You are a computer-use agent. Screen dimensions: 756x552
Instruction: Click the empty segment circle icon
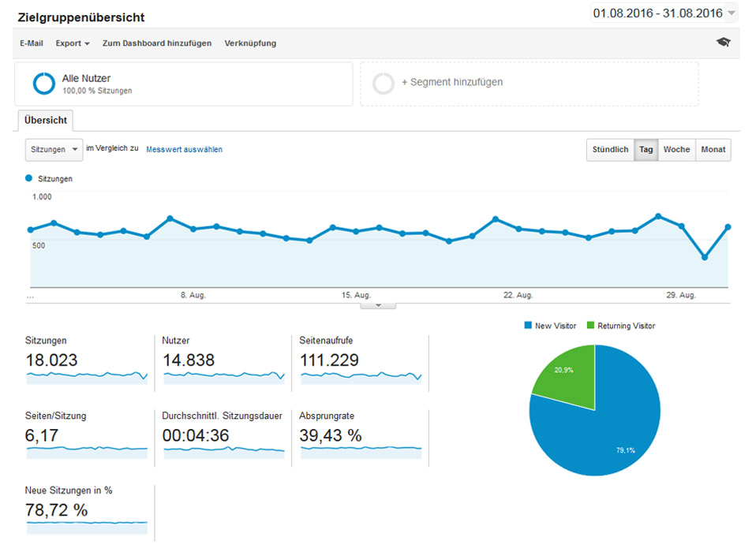pos(384,83)
